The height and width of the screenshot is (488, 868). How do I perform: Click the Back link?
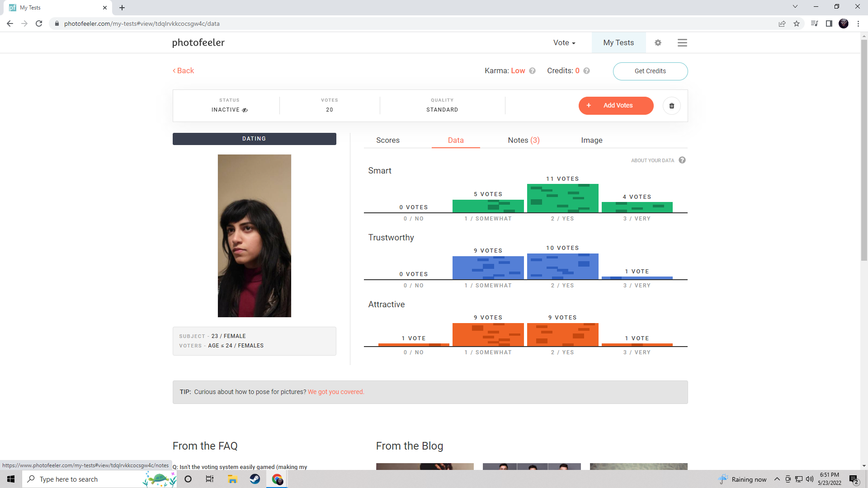click(x=183, y=71)
